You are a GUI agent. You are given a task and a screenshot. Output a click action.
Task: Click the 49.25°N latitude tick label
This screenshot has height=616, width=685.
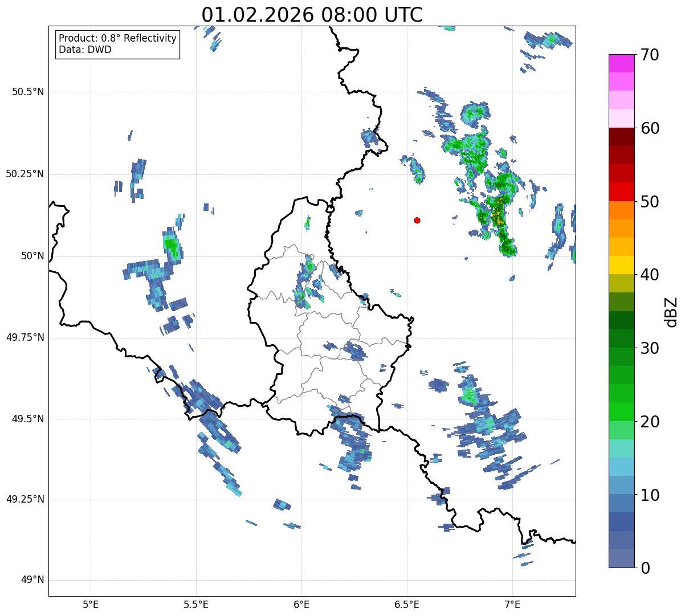pos(25,499)
